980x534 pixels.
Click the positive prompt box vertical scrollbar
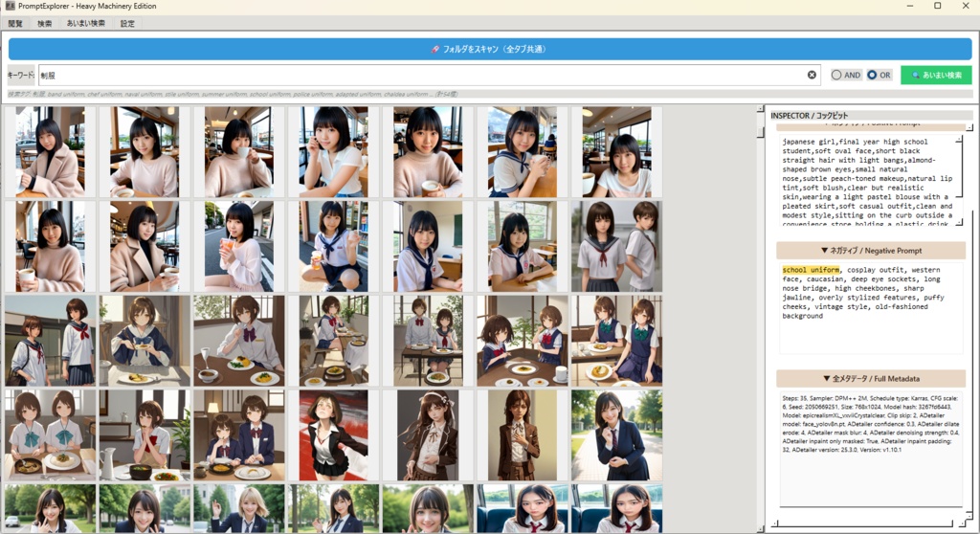(x=959, y=180)
